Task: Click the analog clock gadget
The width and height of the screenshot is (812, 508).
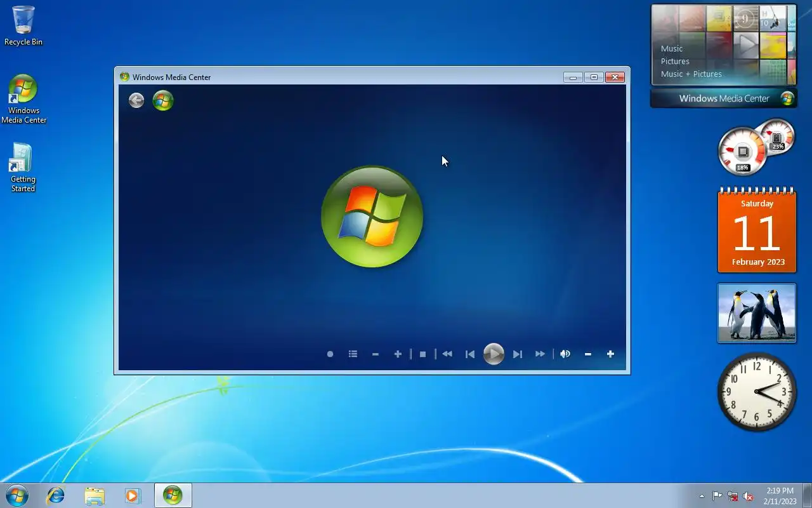Action: point(757,392)
